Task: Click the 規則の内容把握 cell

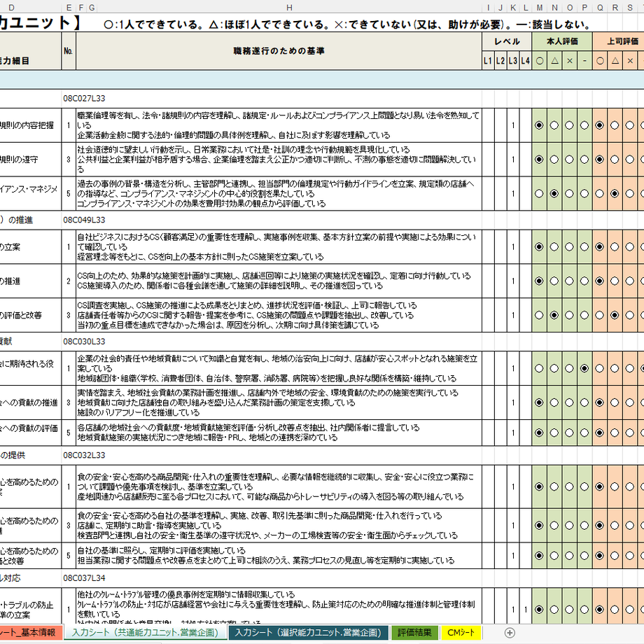Action: point(31,125)
